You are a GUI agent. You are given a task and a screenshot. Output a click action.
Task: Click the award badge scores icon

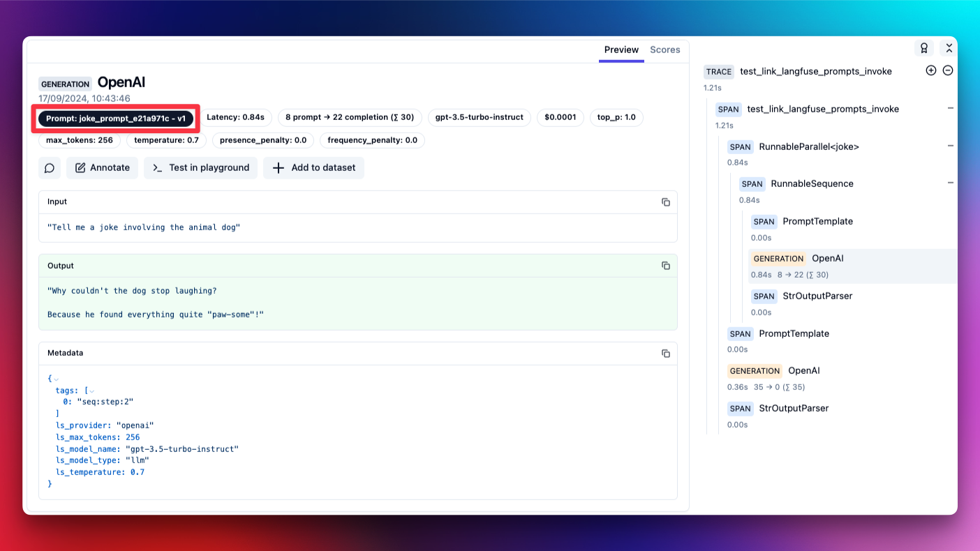coord(923,48)
